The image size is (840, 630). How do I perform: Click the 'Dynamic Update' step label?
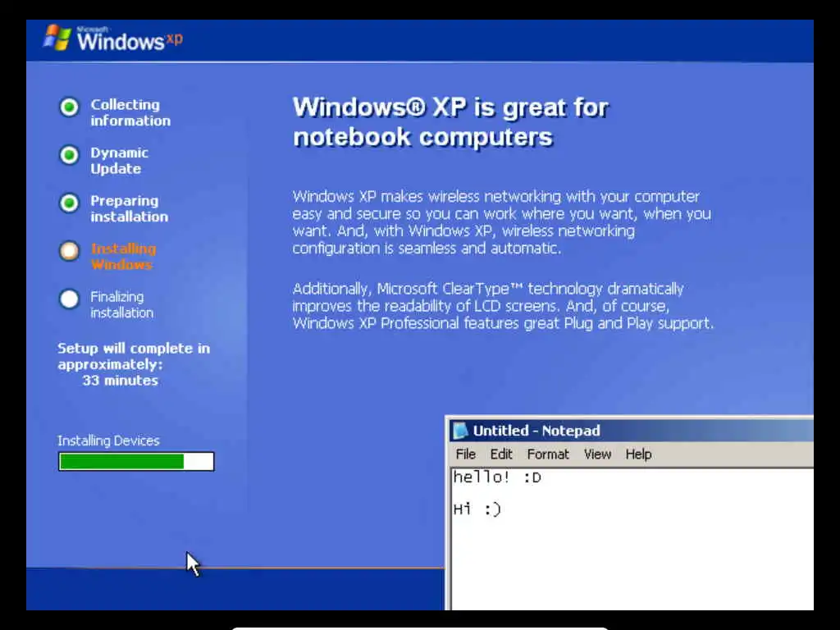[x=120, y=161]
